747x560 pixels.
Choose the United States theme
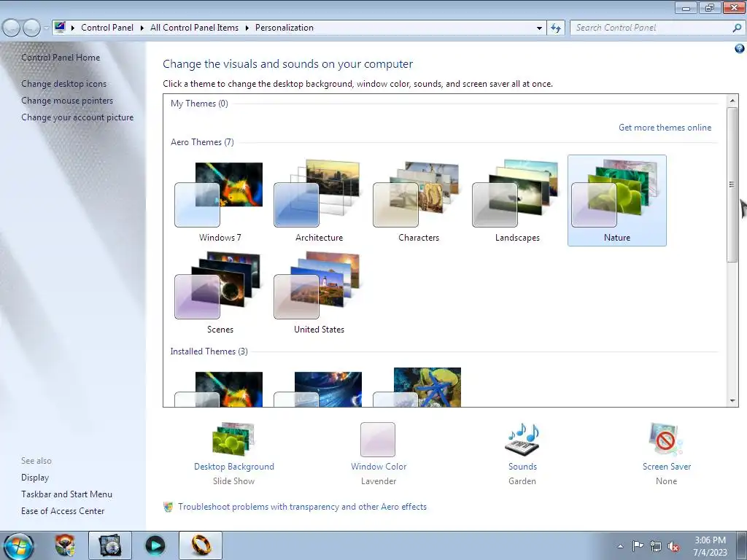[x=319, y=292]
